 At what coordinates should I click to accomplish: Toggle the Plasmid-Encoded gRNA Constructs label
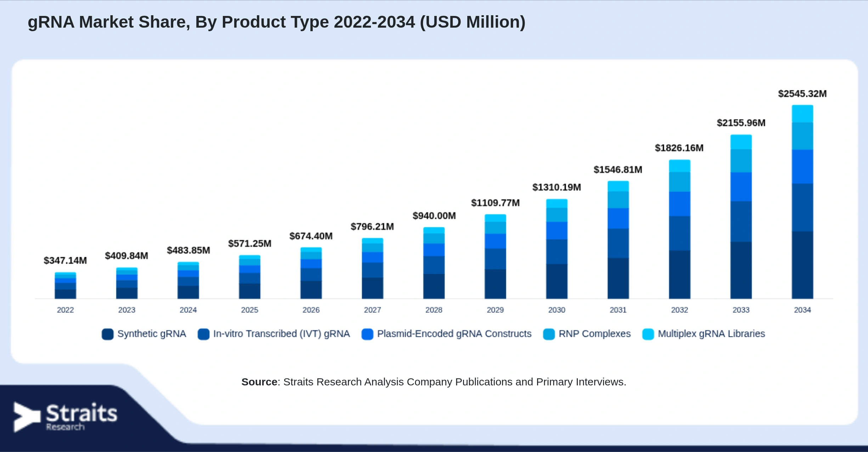click(454, 334)
